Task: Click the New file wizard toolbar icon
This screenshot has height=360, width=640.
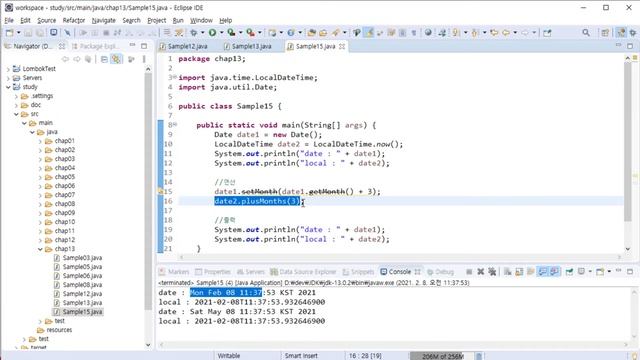Action: [9, 32]
